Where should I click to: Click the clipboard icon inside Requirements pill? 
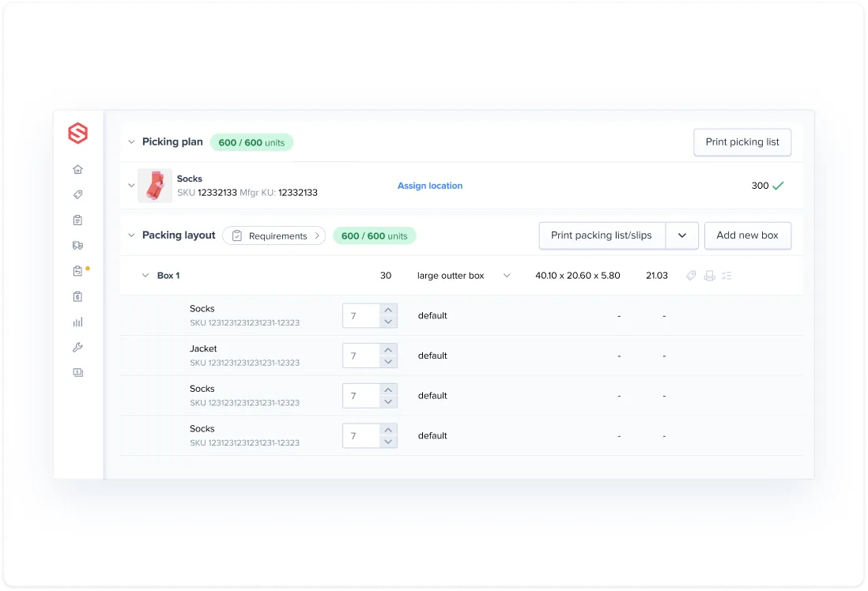(237, 235)
